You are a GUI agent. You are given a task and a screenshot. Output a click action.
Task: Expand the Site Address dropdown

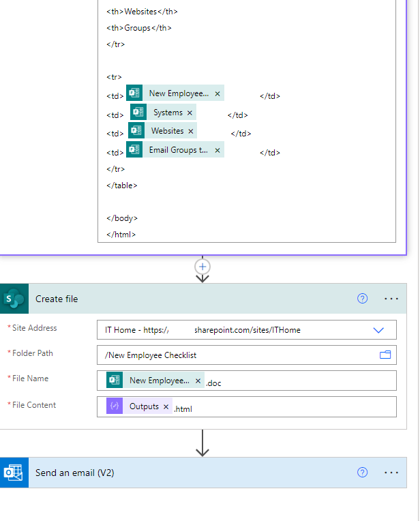pos(378,330)
